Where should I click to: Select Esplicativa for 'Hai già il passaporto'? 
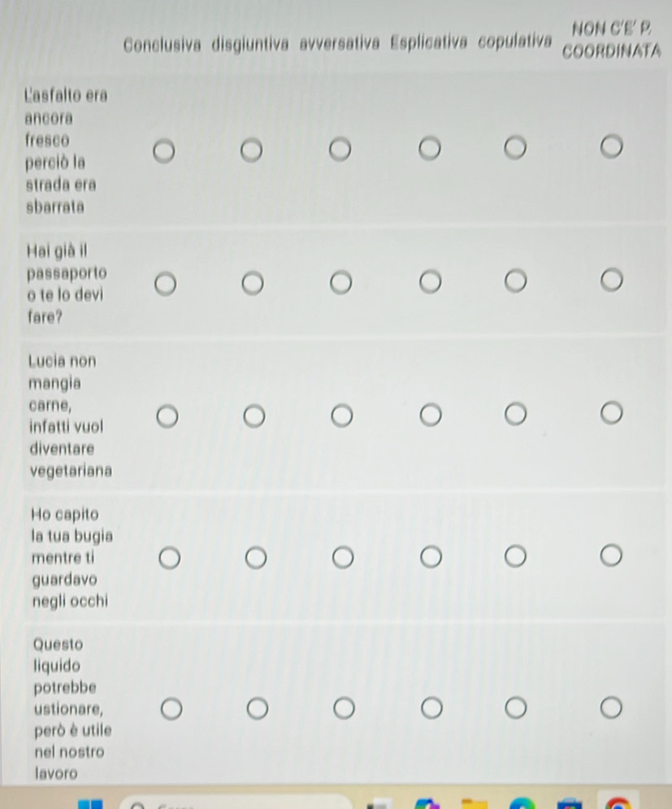click(430, 281)
